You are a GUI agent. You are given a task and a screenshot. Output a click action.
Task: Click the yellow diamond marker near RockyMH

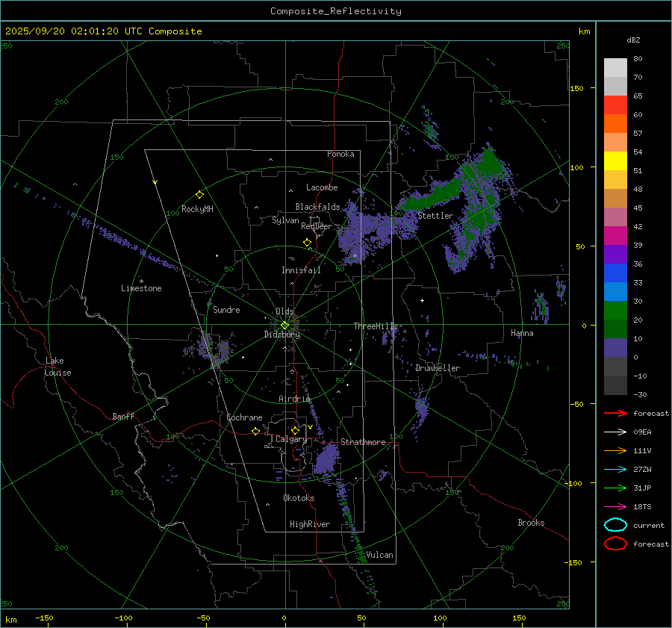(x=199, y=194)
